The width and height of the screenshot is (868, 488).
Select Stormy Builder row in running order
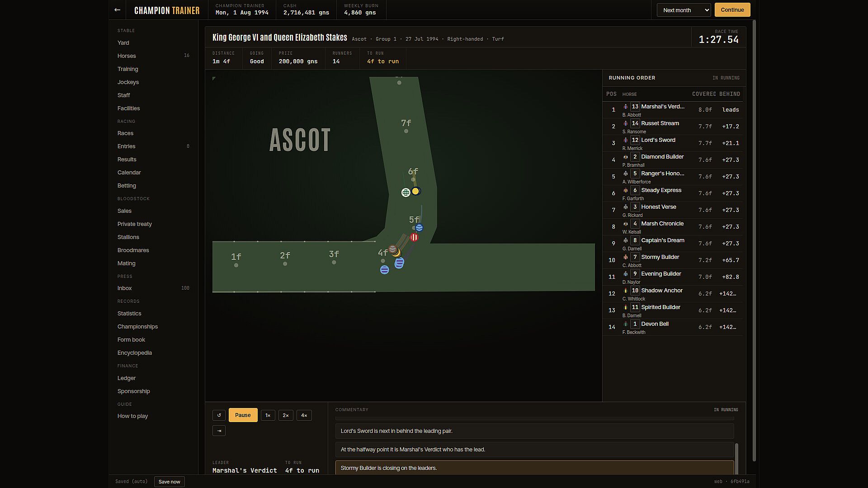(x=673, y=260)
